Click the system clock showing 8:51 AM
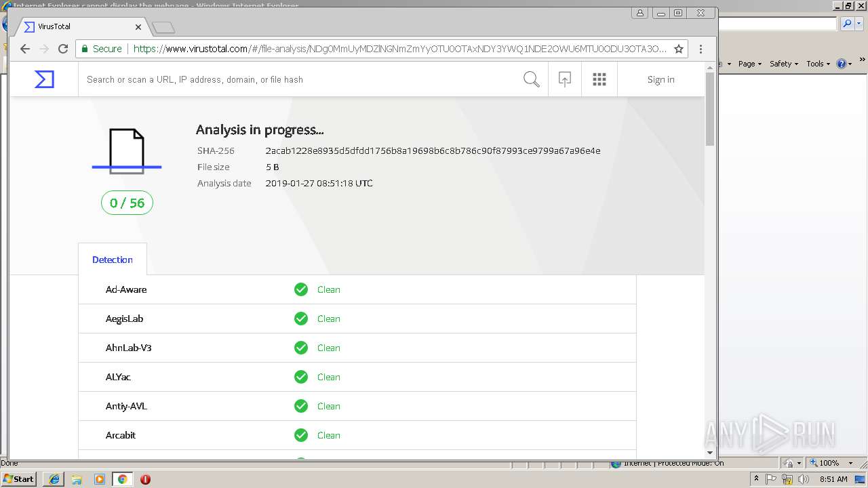 (x=833, y=479)
